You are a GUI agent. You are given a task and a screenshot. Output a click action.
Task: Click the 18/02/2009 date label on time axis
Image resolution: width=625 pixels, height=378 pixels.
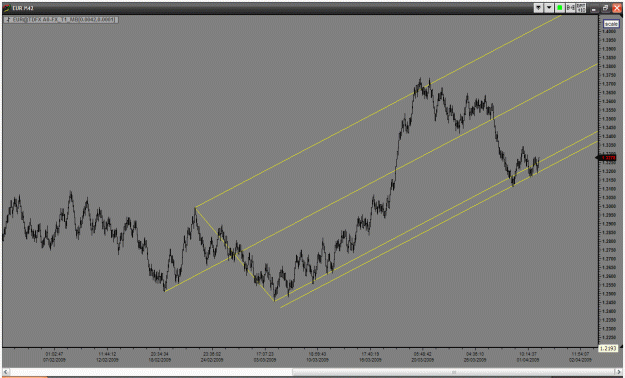tap(160, 360)
